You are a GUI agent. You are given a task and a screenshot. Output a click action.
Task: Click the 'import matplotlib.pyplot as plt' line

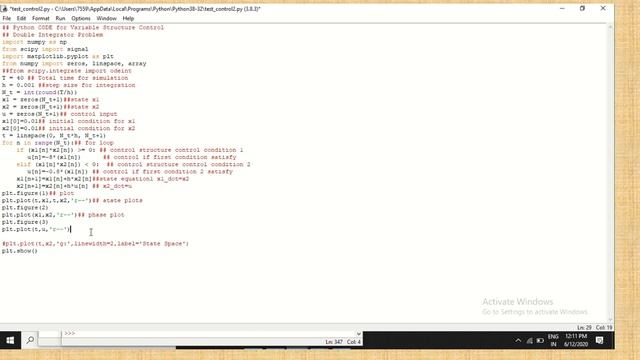pyautogui.click(x=58, y=56)
